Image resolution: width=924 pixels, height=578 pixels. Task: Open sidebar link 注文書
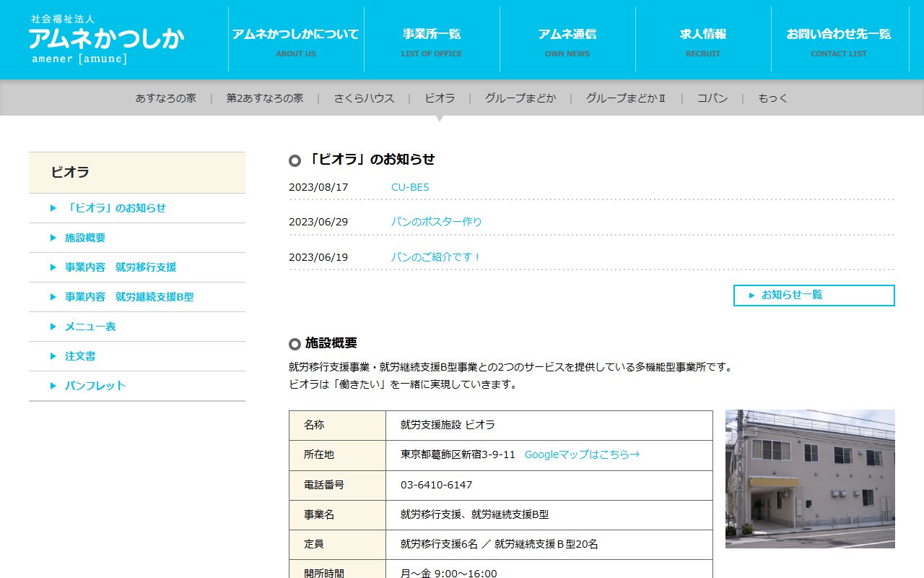click(137, 356)
